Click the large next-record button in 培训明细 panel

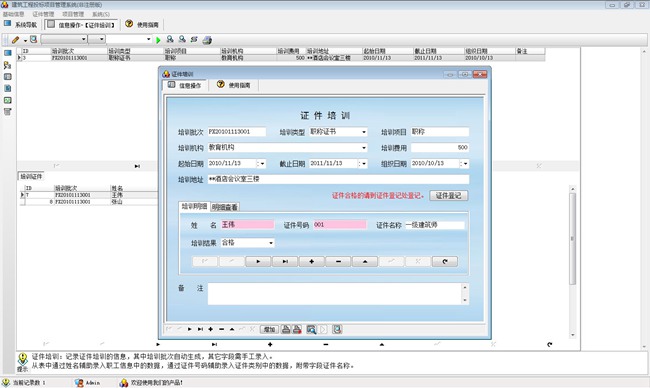click(258, 262)
